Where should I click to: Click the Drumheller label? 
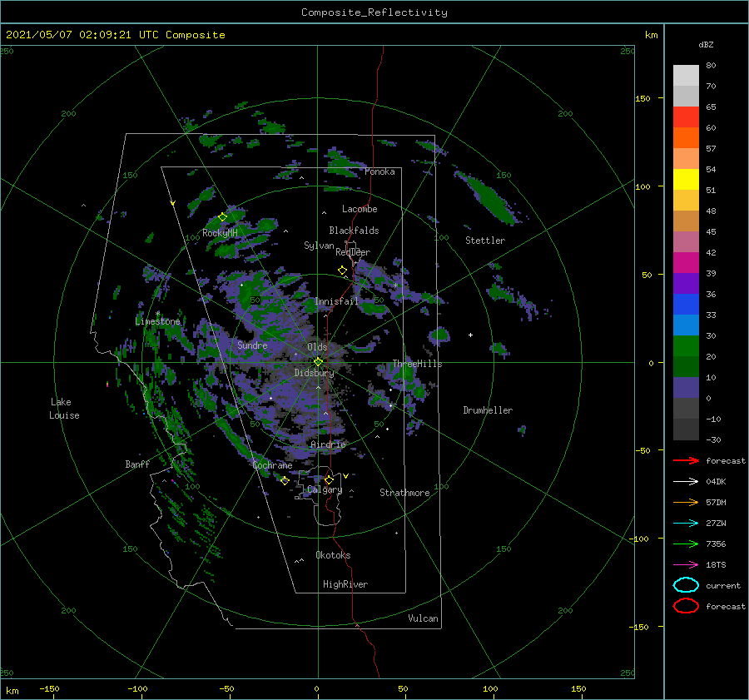(488, 410)
